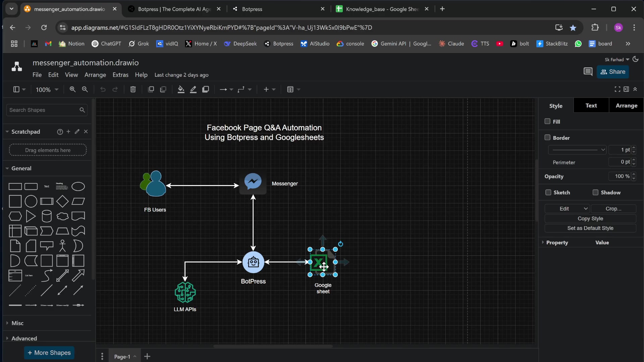Click the draw.io logo icon
Screen dimensions: 644x362
tap(17, 67)
